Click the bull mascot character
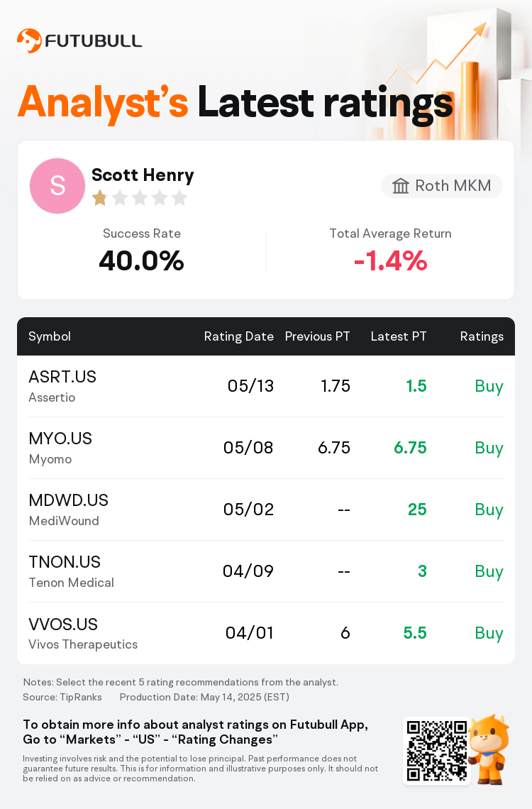The image size is (532, 809). click(489, 749)
